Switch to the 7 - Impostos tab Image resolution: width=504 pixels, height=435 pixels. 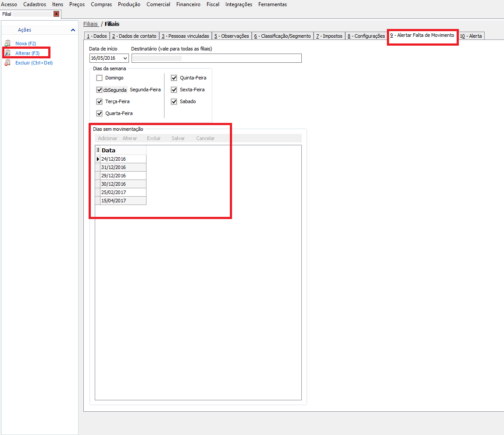[329, 36]
